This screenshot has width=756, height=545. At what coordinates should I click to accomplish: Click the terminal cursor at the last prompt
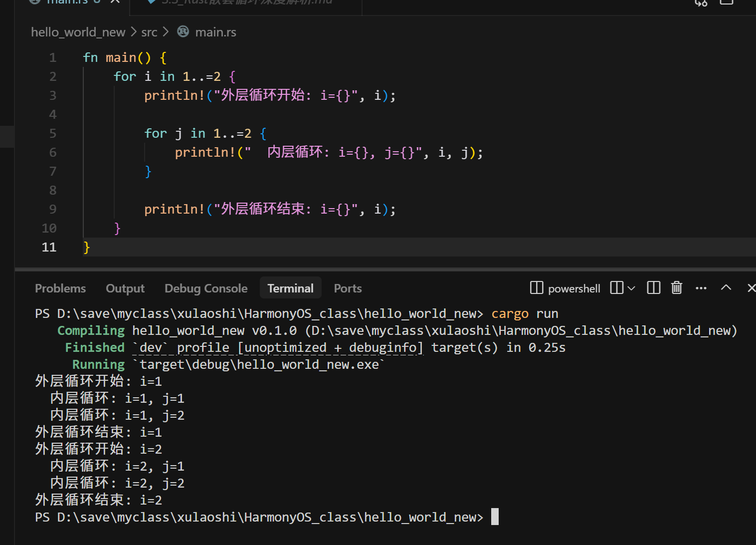coord(495,517)
